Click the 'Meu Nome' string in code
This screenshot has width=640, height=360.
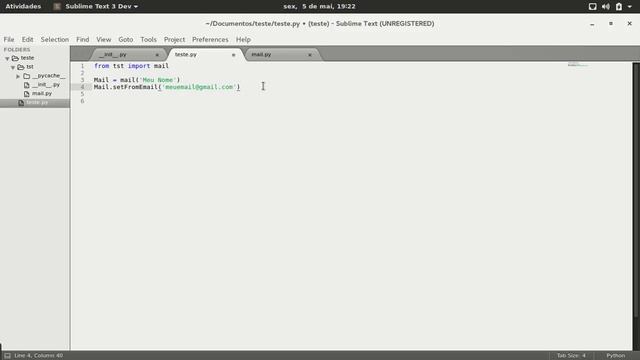(x=158, y=80)
